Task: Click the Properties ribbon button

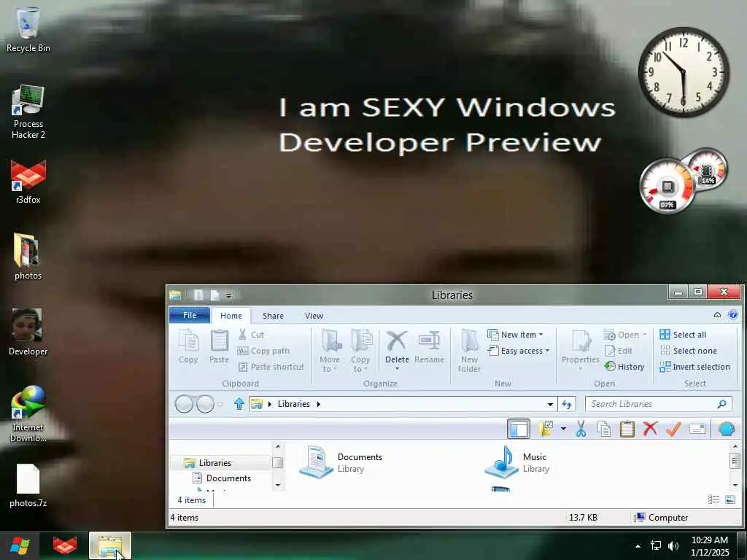Action: pyautogui.click(x=580, y=350)
